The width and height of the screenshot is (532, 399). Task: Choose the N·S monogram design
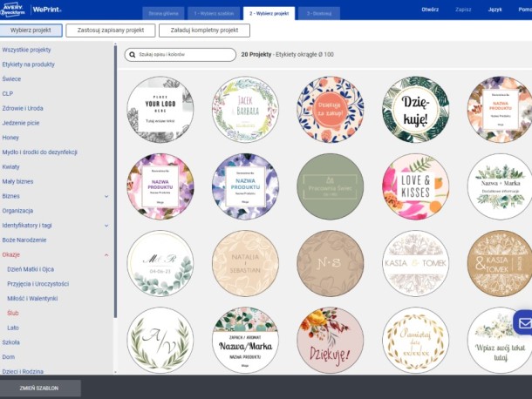coord(331,263)
